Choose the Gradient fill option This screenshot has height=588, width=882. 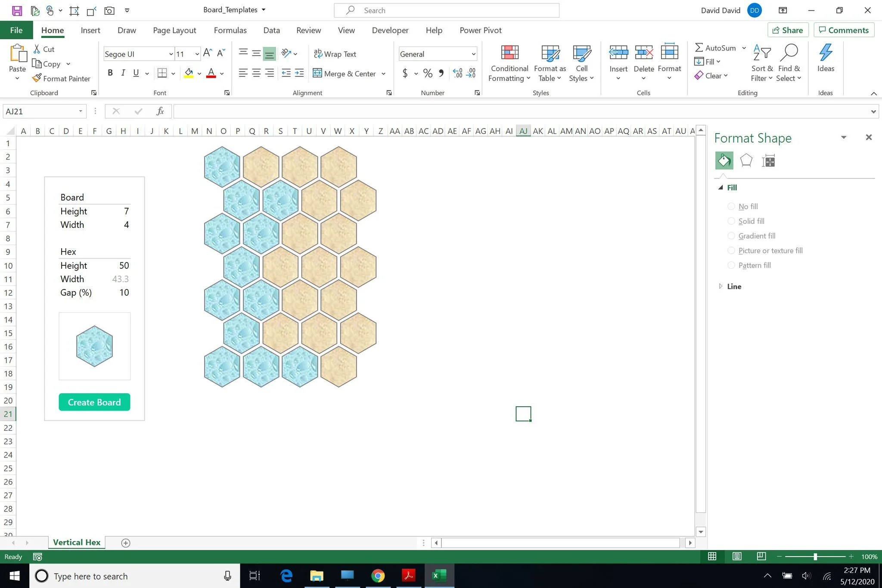[x=731, y=236]
